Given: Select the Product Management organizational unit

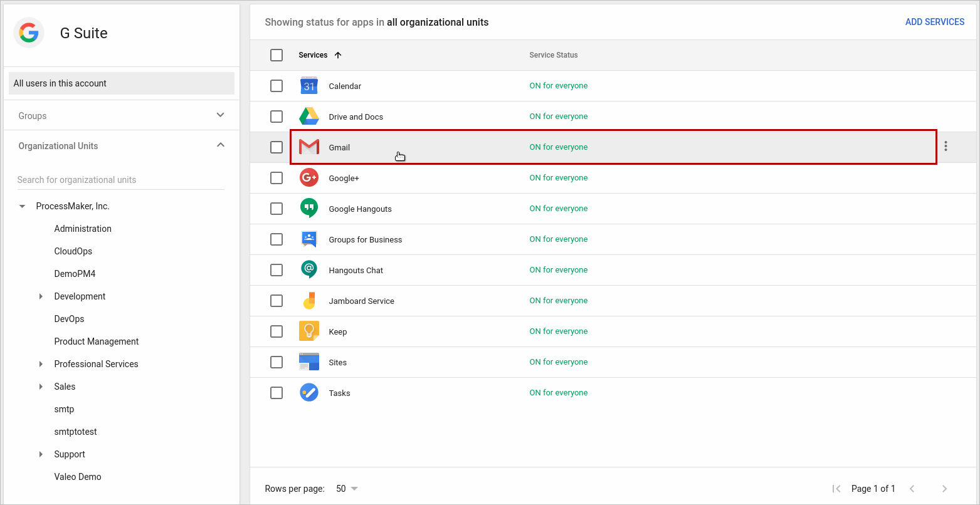Looking at the screenshot, I should click(x=97, y=341).
